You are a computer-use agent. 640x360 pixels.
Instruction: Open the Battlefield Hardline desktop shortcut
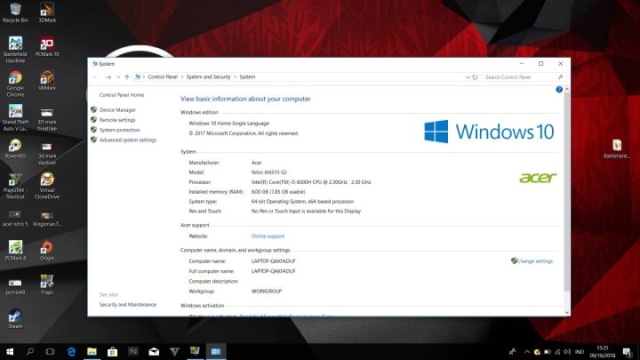click(x=15, y=49)
